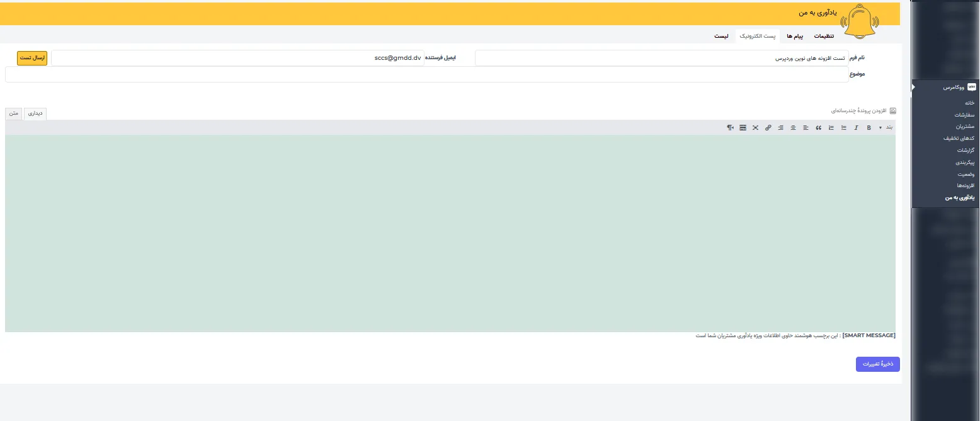Open وضعیت in the sidebar

point(967,174)
